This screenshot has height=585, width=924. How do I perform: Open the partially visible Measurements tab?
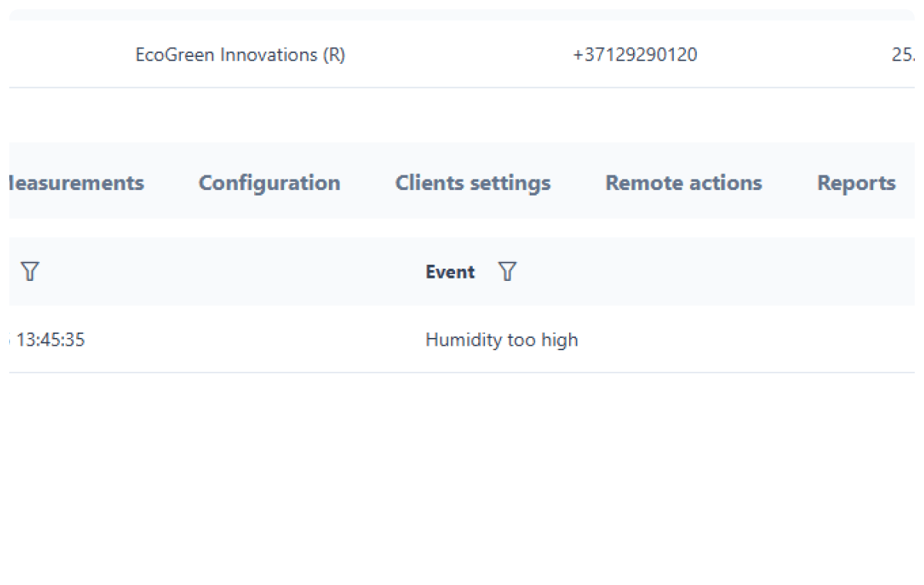[x=75, y=183]
